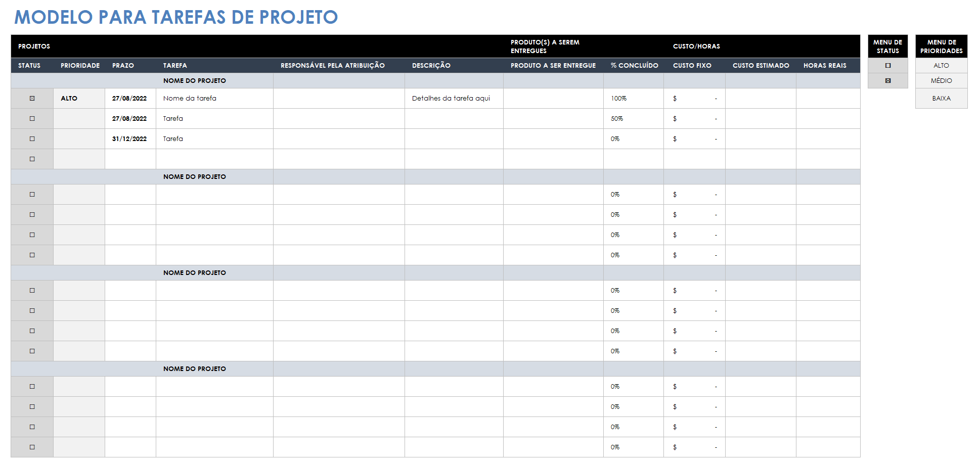This screenshot has height=463, width=980.
Task: Choose ALTO in Menu de Prioridades
Action: (941, 66)
